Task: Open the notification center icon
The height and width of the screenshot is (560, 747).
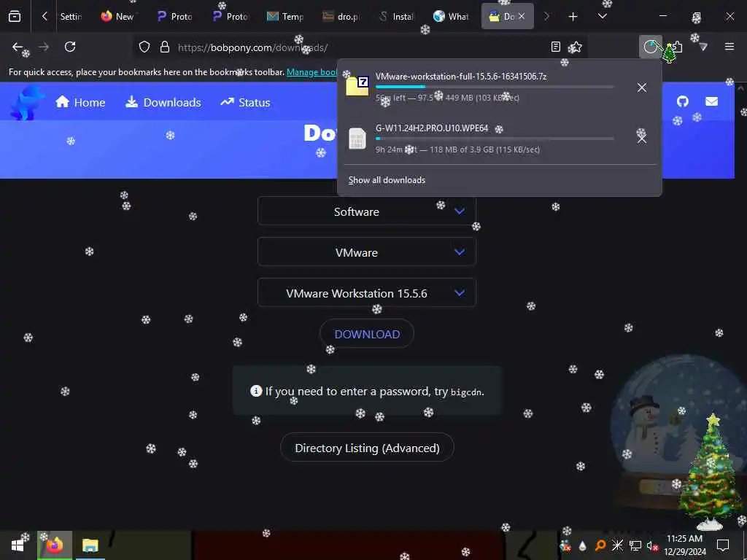Action: [723, 545]
